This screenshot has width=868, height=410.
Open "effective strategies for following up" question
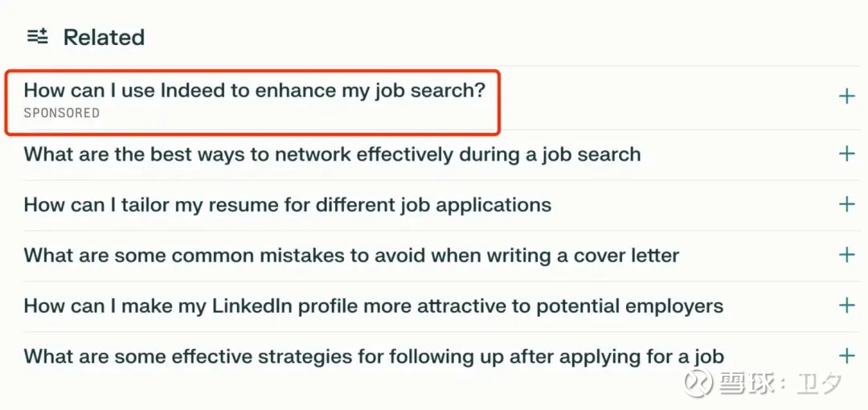374,357
